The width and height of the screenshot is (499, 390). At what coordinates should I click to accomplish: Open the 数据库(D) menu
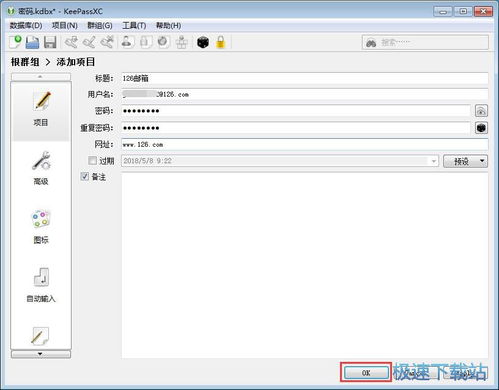pos(26,26)
